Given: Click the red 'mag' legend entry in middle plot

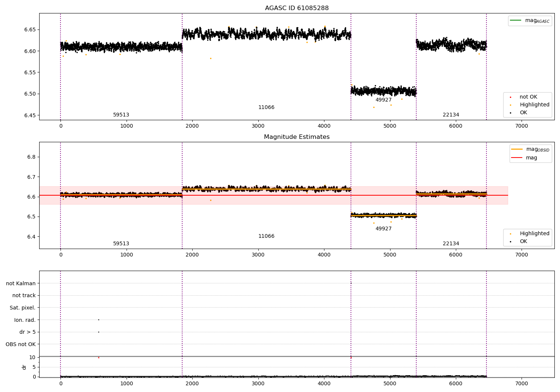Looking at the screenshot, I should click(524, 158).
